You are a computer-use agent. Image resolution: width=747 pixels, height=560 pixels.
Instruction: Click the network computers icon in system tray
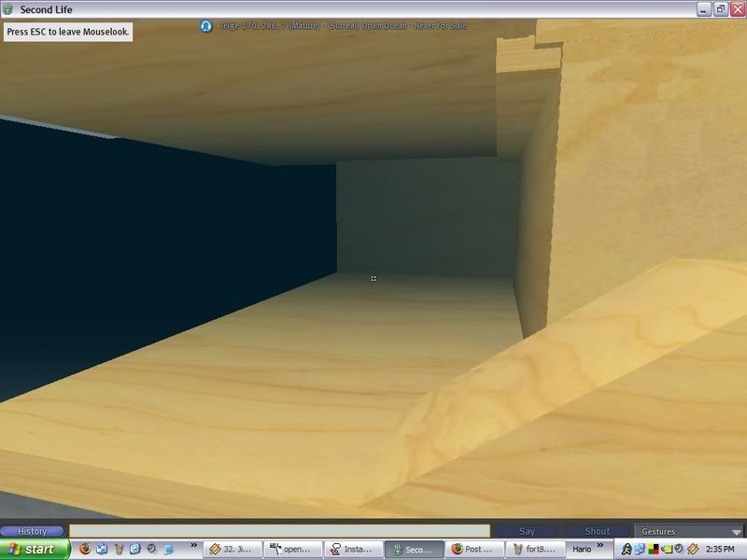(x=641, y=549)
